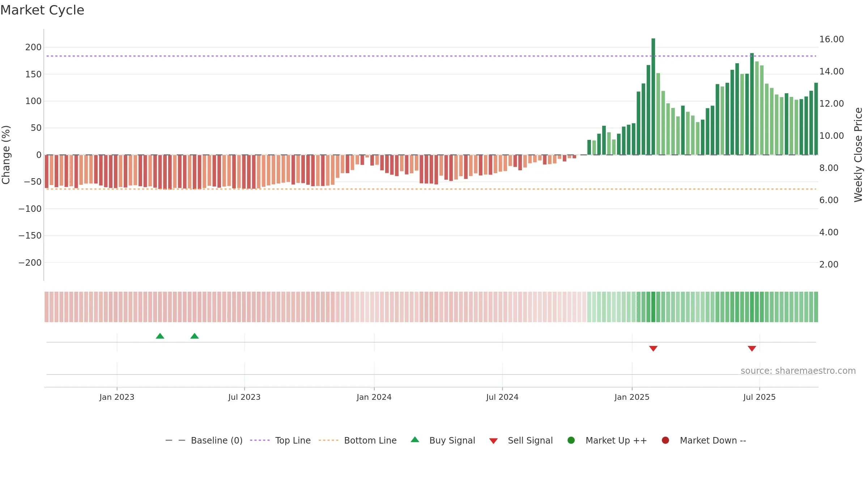The image size is (868, 488).
Task: Click the 6.00 price tick label
Action: (829, 200)
